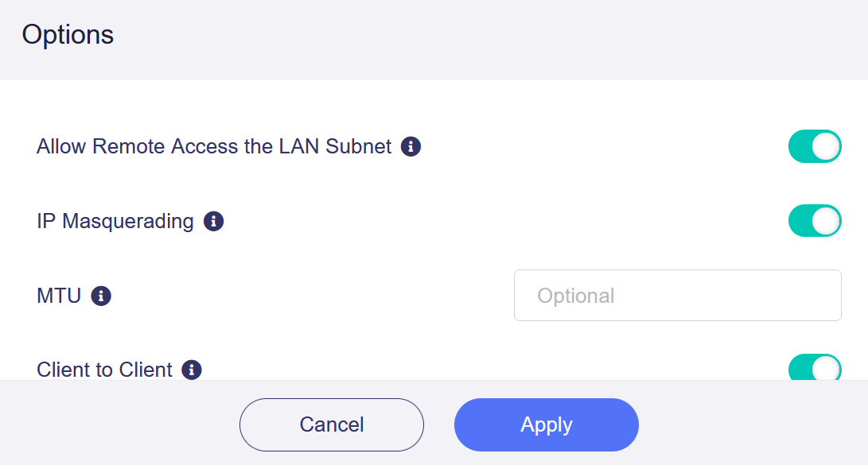The image size is (868, 465).
Task: Click the Options dialog title
Action: point(68,35)
